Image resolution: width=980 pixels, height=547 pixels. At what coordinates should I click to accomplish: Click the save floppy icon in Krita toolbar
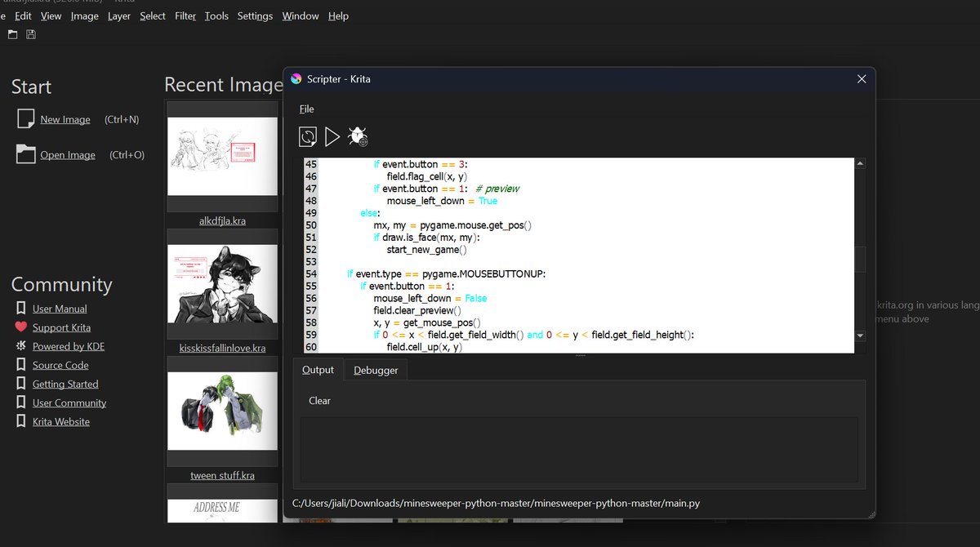[31, 34]
